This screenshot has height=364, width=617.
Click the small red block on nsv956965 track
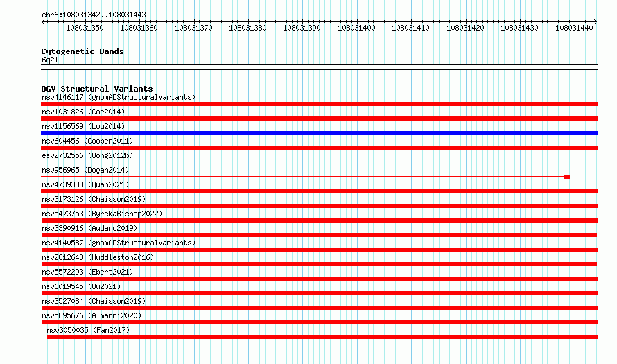pos(566,177)
